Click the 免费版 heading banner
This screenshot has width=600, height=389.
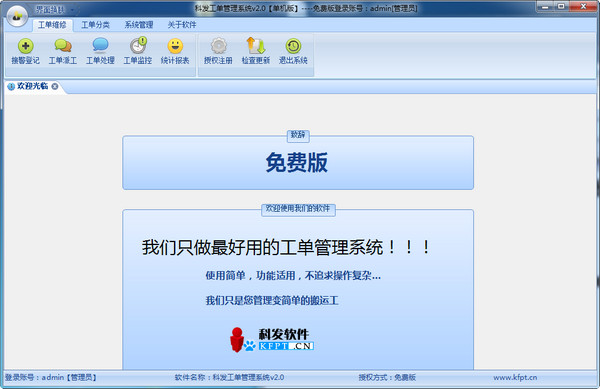click(297, 163)
